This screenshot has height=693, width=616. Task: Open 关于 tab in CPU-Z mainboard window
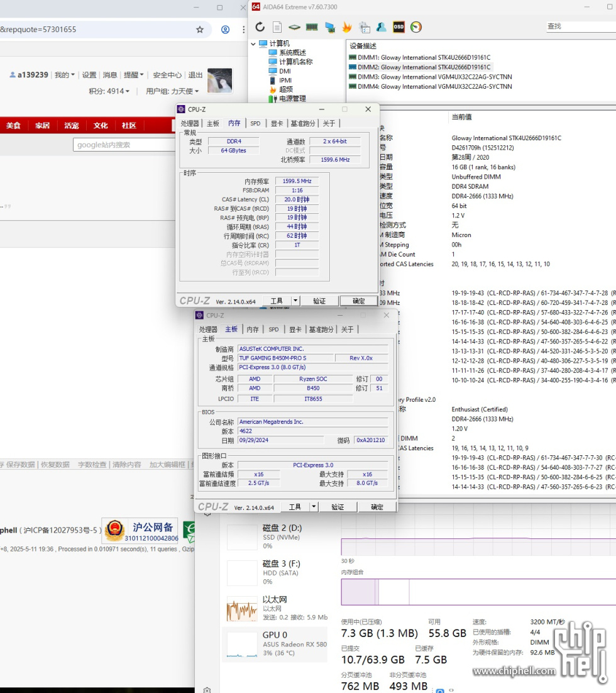(x=348, y=330)
